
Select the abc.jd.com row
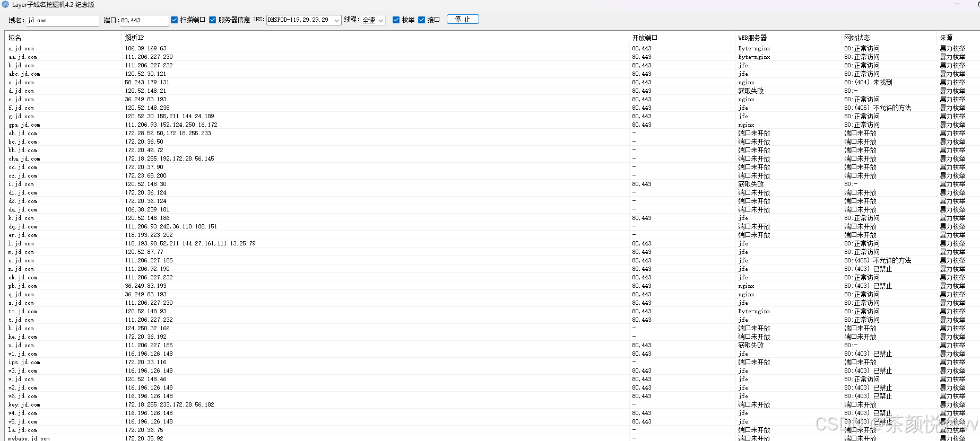[x=492, y=74]
